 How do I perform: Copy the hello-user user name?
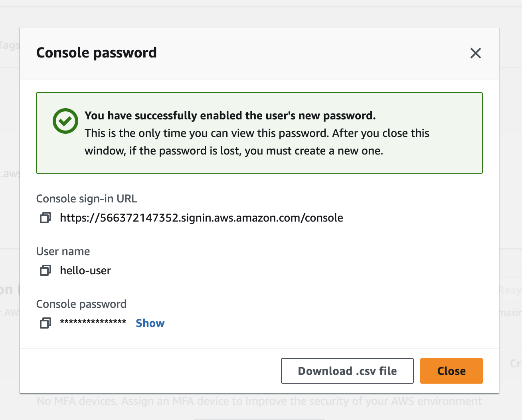(x=45, y=270)
